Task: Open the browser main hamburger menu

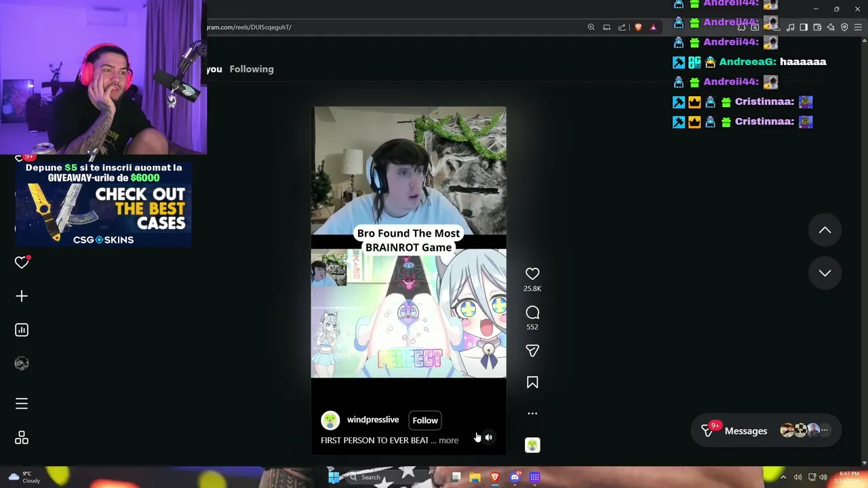Action: coord(858,27)
